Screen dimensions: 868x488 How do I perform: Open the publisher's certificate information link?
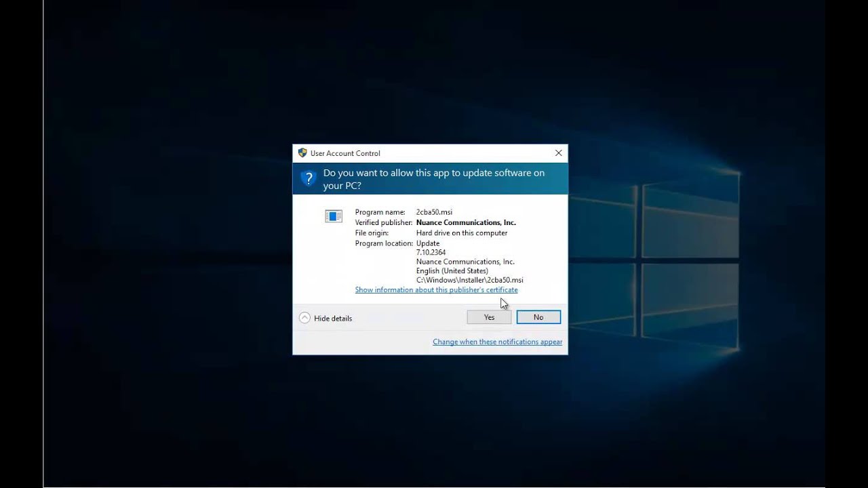436,290
